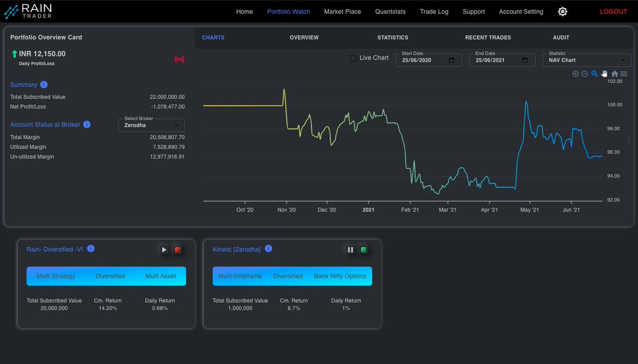
Task: Click the 2021 x-axis label
Action: (368, 210)
